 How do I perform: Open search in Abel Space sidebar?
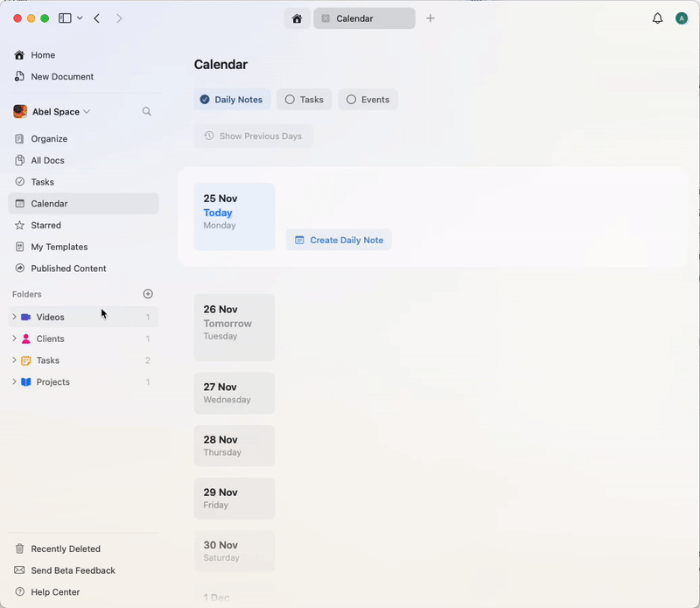[146, 111]
